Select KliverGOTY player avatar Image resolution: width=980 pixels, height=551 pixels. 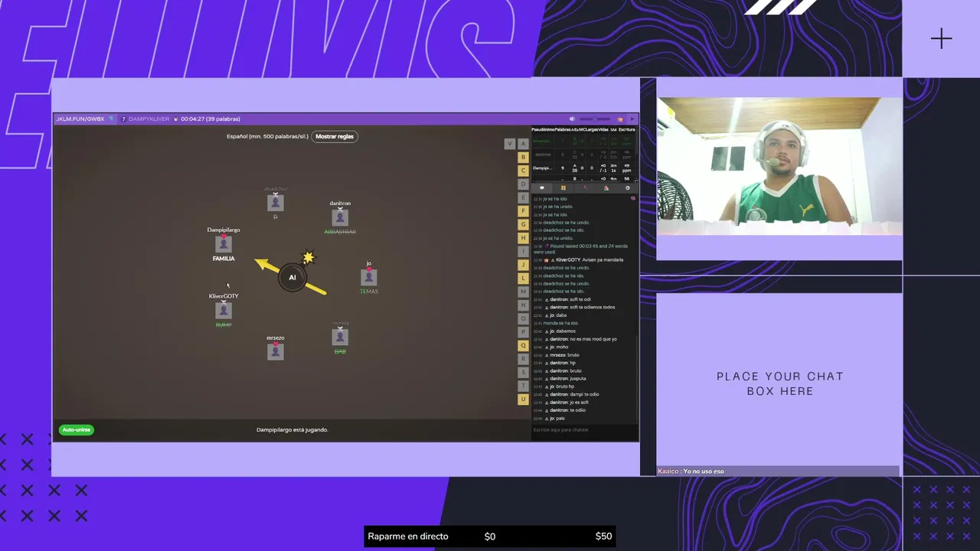tap(224, 310)
